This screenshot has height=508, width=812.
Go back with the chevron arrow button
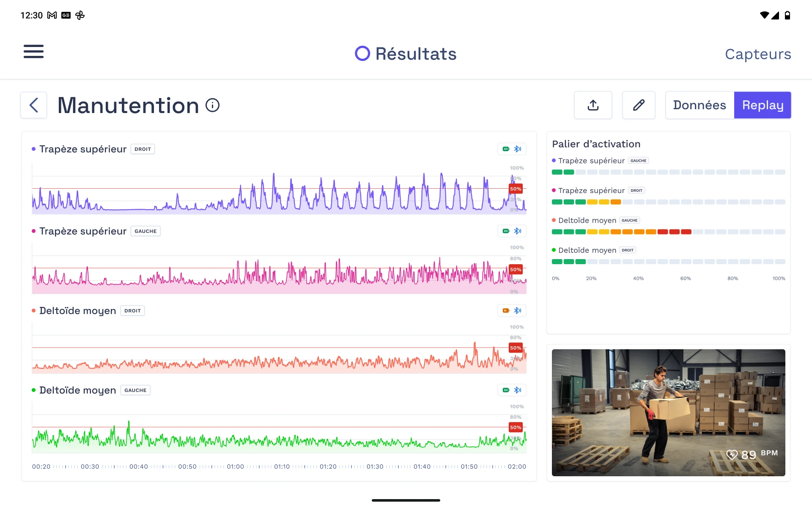tap(34, 105)
